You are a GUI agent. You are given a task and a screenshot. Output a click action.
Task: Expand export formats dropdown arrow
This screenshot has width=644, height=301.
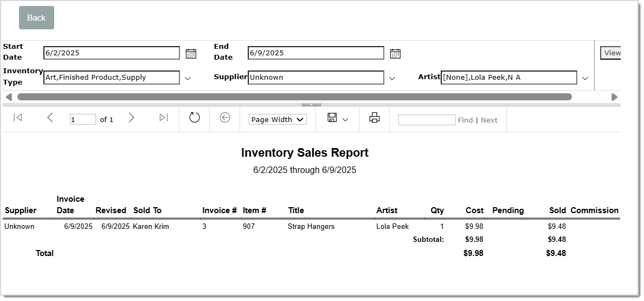click(345, 119)
